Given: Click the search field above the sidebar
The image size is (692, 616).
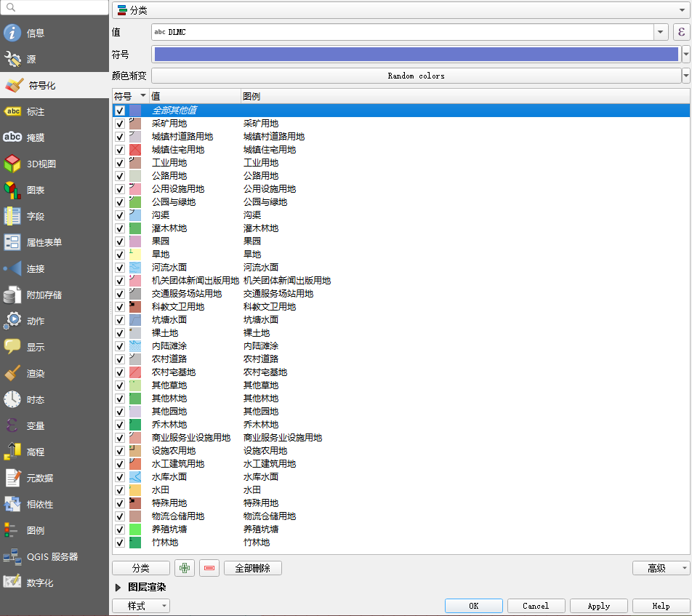Looking at the screenshot, I should tap(55, 7).
